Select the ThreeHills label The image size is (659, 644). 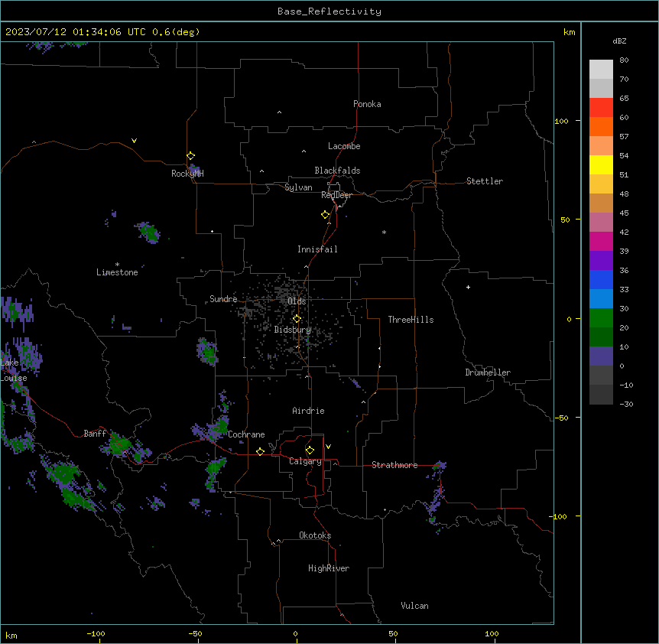pyautogui.click(x=411, y=320)
